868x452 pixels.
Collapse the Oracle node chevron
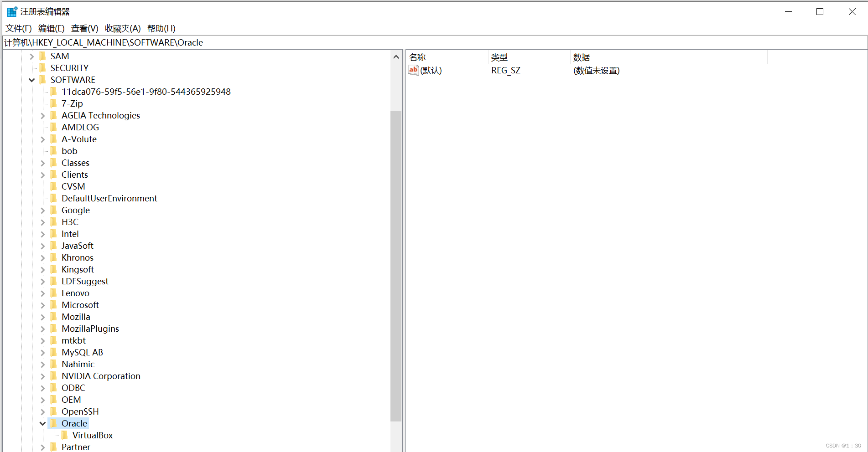(x=42, y=423)
